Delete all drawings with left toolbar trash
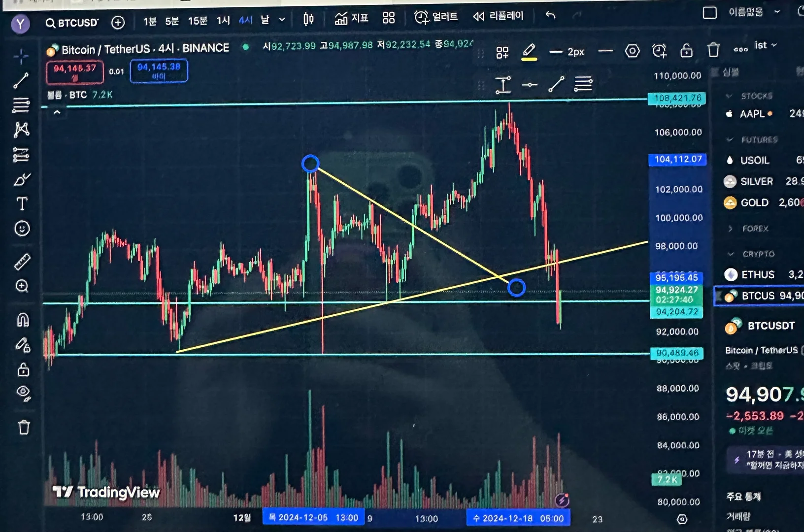The height and width of the screenshot is (532, 804). click(x=24, y=427)
